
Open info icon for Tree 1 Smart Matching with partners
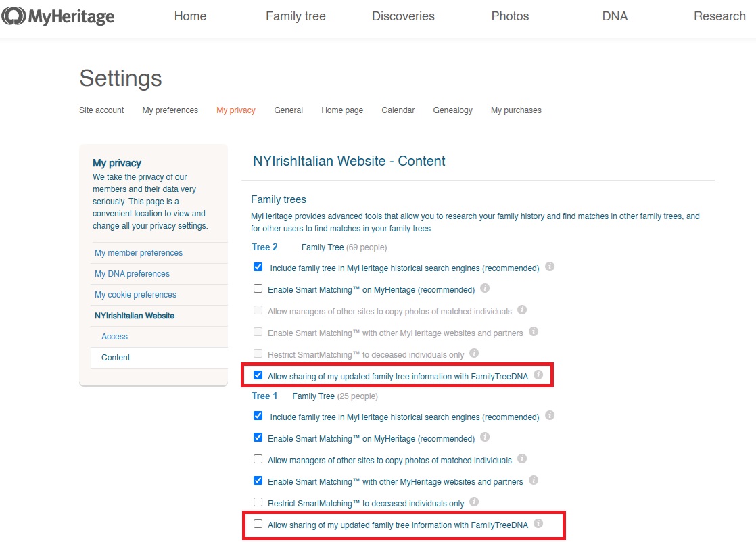pyautogui.click(x=534, y=481)
